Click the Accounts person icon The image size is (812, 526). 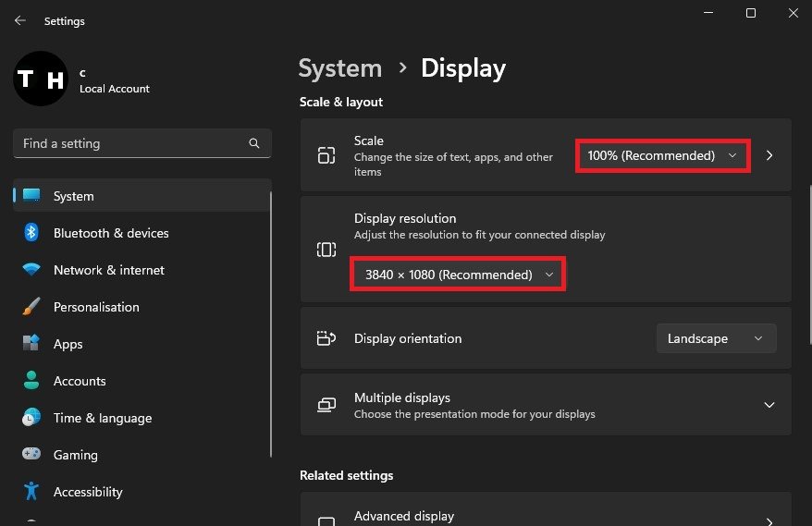(31, 381)
